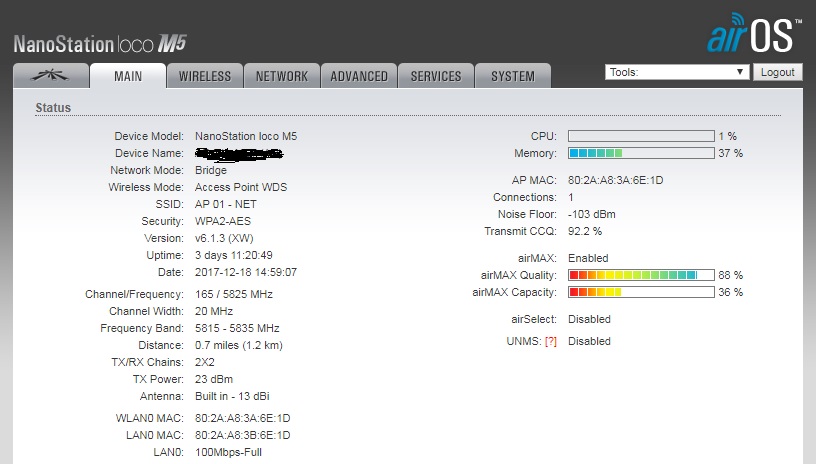Click distance value 0.7 miles (1.2 km)
Image resolution: width=816 pixels, height=464 pixels.
(x=239, y=345)
